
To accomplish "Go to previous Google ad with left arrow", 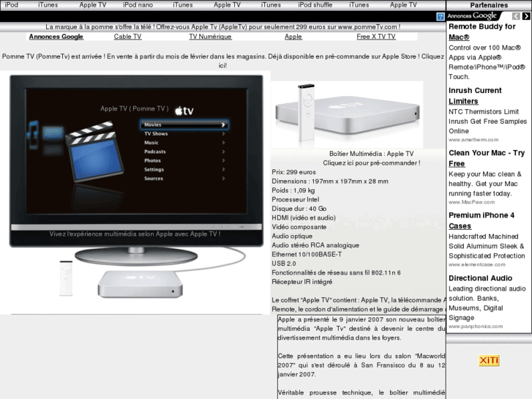I will [x=516, y=16].
